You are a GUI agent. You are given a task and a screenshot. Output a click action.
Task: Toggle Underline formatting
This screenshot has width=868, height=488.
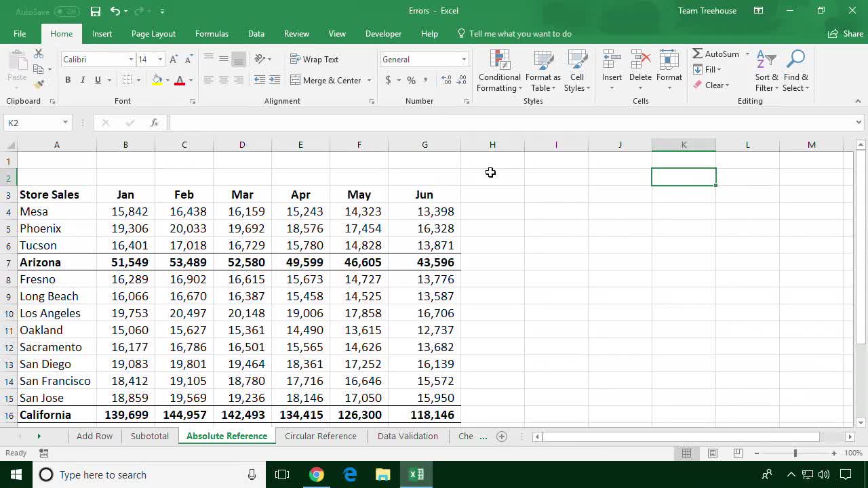click(98, 80)
